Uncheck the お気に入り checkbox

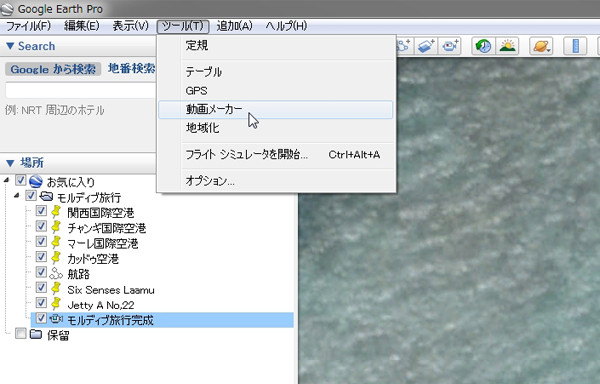(21, 180)
